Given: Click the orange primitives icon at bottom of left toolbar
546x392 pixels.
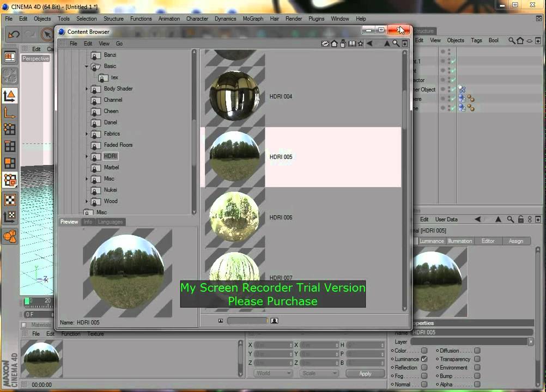Looking at the screenshot, I should (10, 236).
